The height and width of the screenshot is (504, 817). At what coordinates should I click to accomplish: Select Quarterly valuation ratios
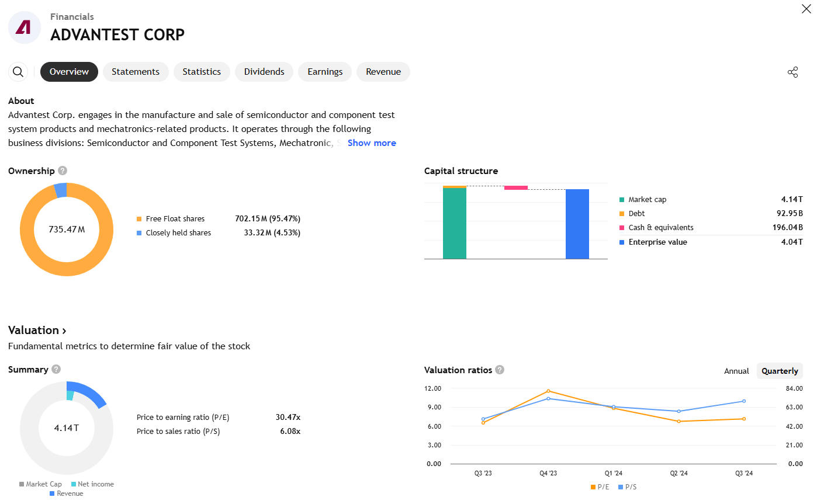tap(780, 371)
